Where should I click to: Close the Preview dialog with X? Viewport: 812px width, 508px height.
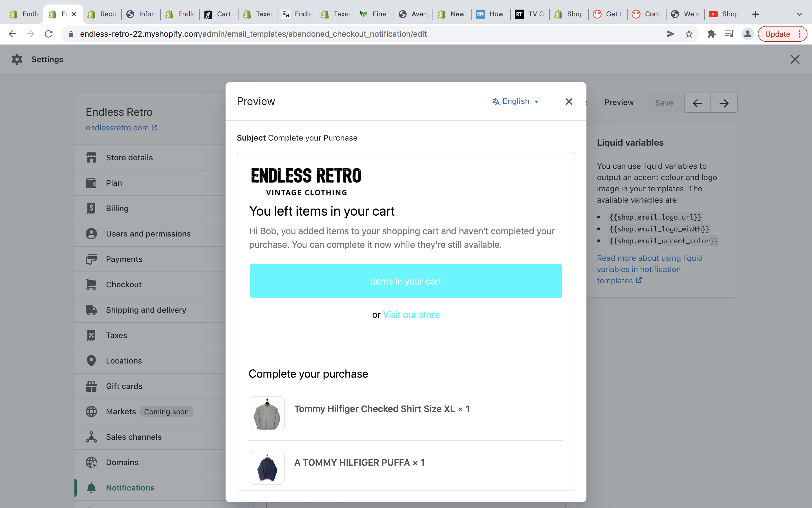(x=569, y=102)
